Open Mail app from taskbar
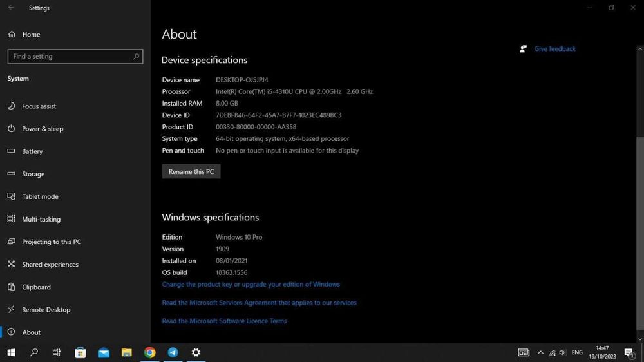This screenshot has width=644, height=362. [x=104, y=352]
